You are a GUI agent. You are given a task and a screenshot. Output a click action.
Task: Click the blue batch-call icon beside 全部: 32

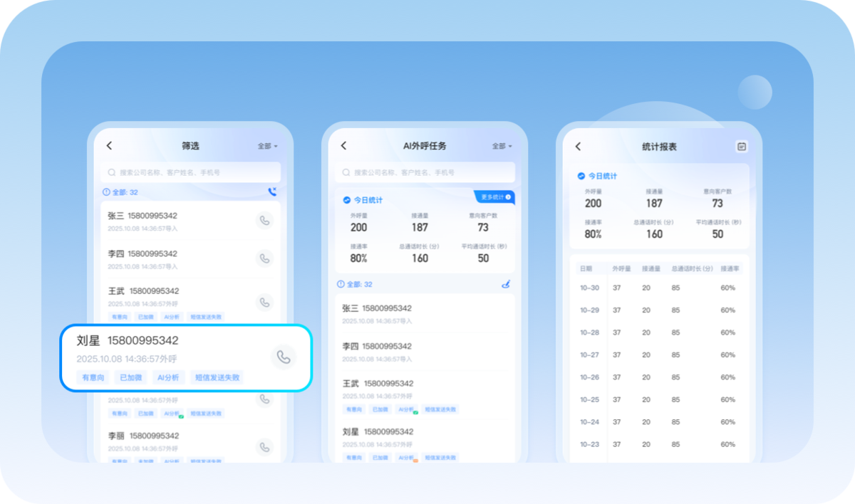click(x=272, y=191)
